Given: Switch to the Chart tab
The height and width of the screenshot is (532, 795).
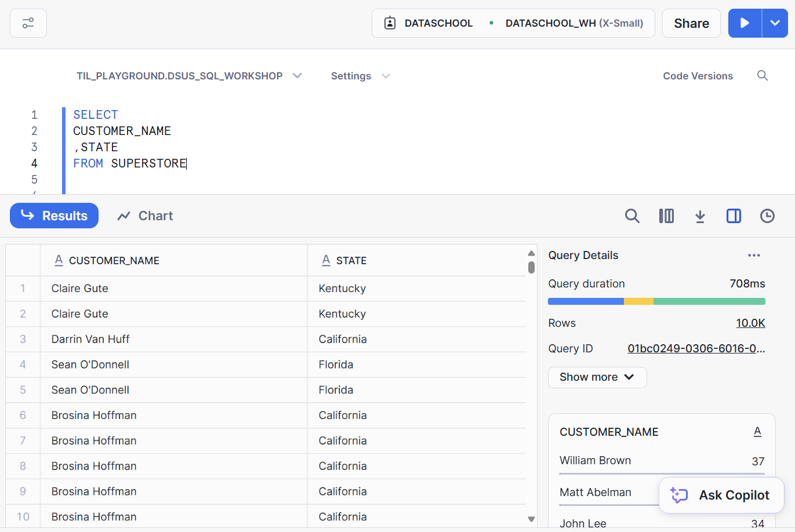Looking at the screenshot, I should 146,216.
